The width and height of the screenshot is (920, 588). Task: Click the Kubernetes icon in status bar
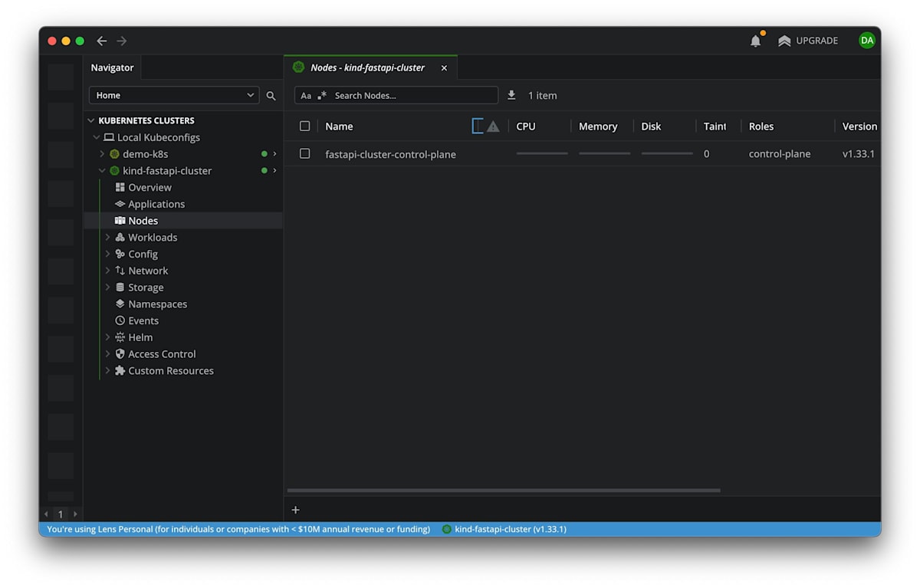[x=447, y=529]
